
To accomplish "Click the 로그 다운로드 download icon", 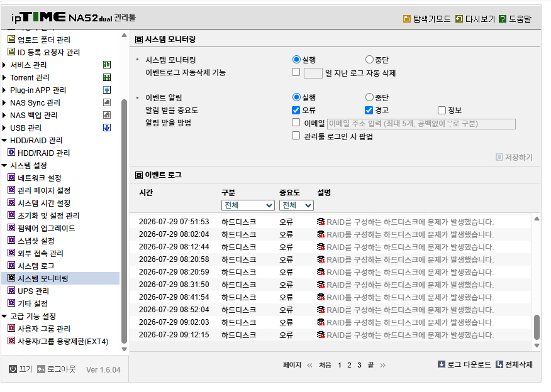I will tap(442, 364).
